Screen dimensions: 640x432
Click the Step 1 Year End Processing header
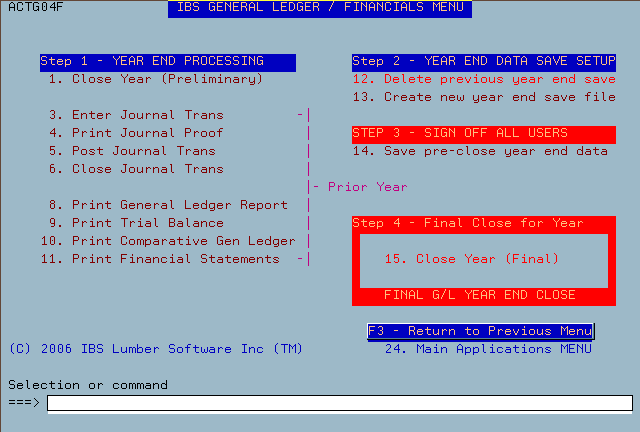168,62
